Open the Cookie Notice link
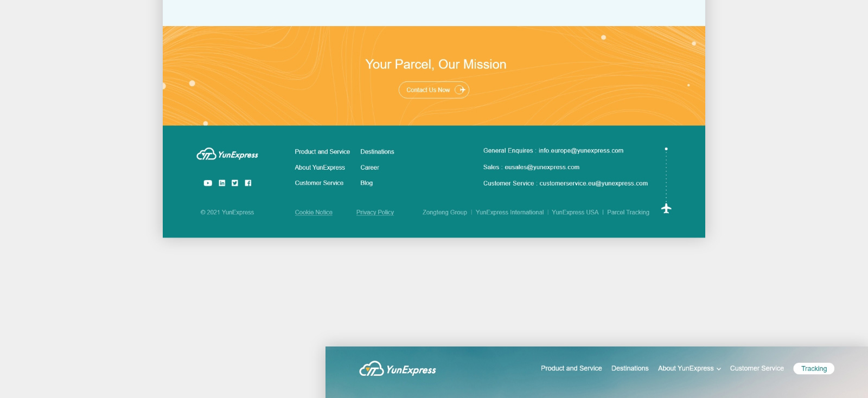 pos(314,213)
